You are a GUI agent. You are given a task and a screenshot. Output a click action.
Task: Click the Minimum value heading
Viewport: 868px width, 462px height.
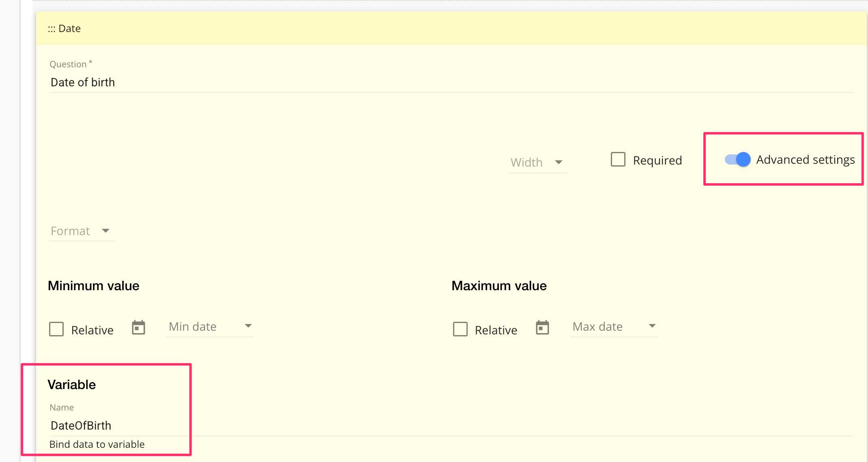[94, 286]
